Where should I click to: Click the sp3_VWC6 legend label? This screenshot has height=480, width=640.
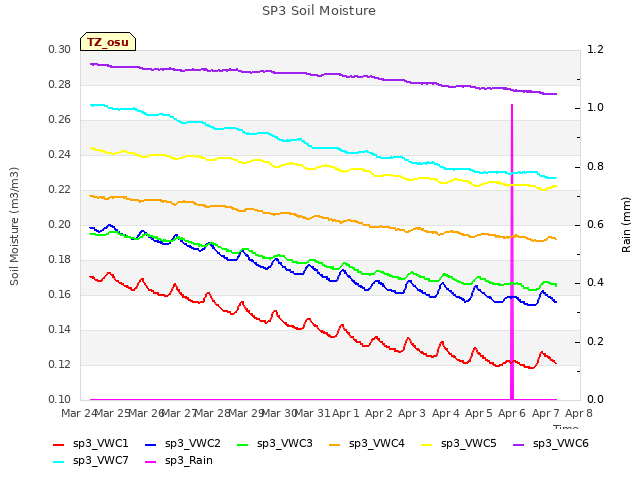560,443
